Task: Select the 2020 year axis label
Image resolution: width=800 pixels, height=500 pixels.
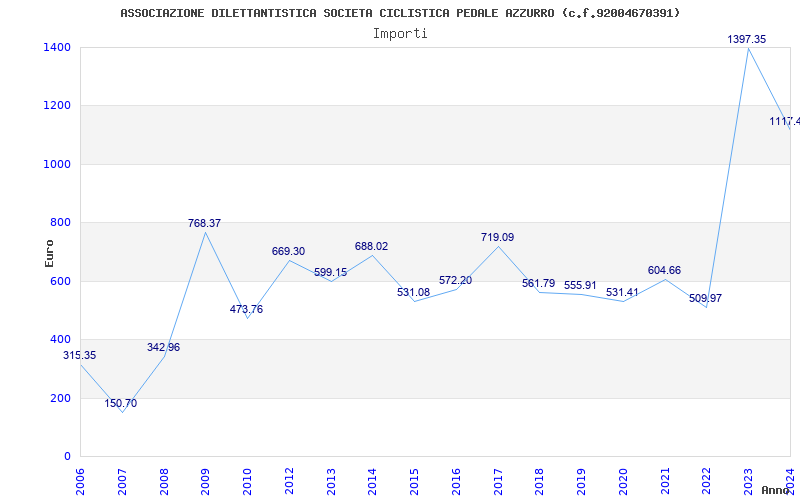Action: pos(622,482)
